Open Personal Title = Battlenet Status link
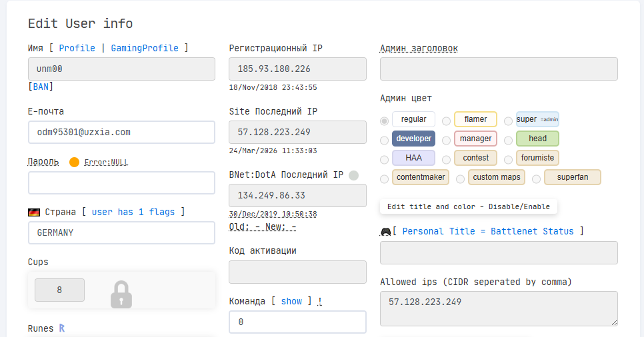 tap(488, 231)
